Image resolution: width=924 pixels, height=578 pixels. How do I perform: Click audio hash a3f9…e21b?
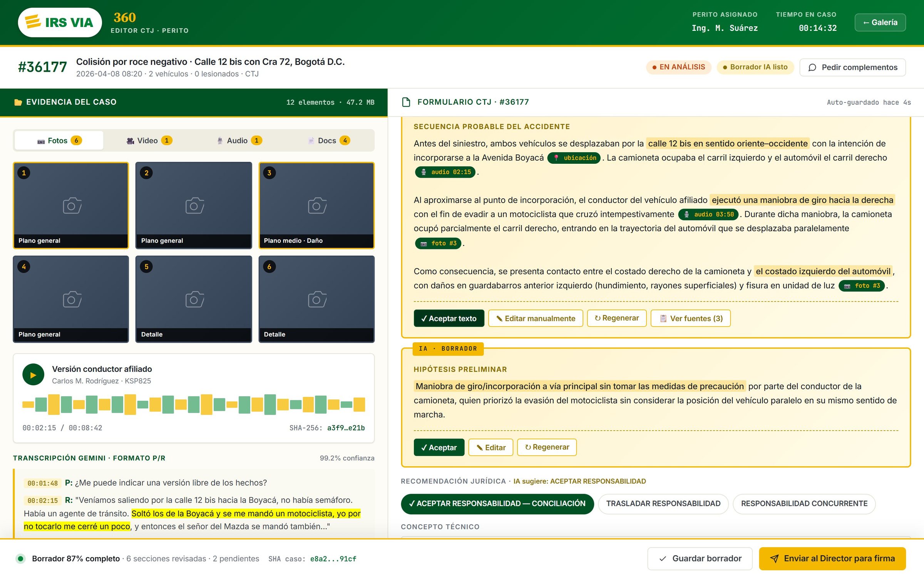click(346, 428)
